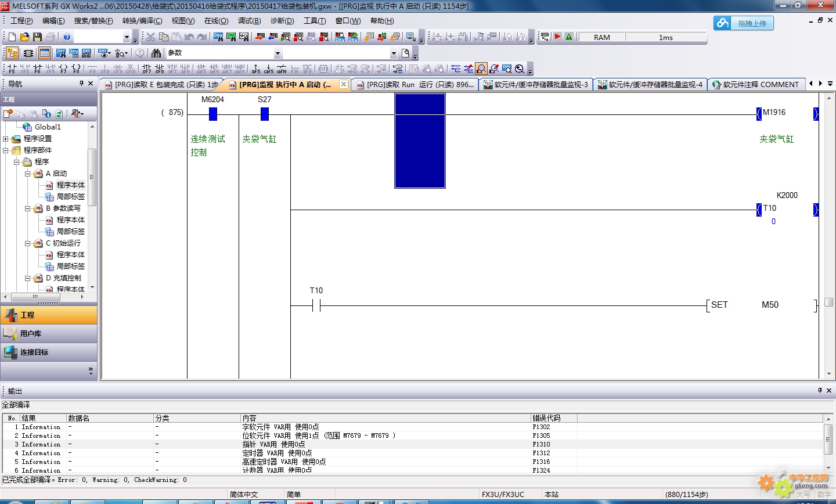Close the 输出 output panel
The width and height of the screenshot is (836, 504).
[829, 390]
